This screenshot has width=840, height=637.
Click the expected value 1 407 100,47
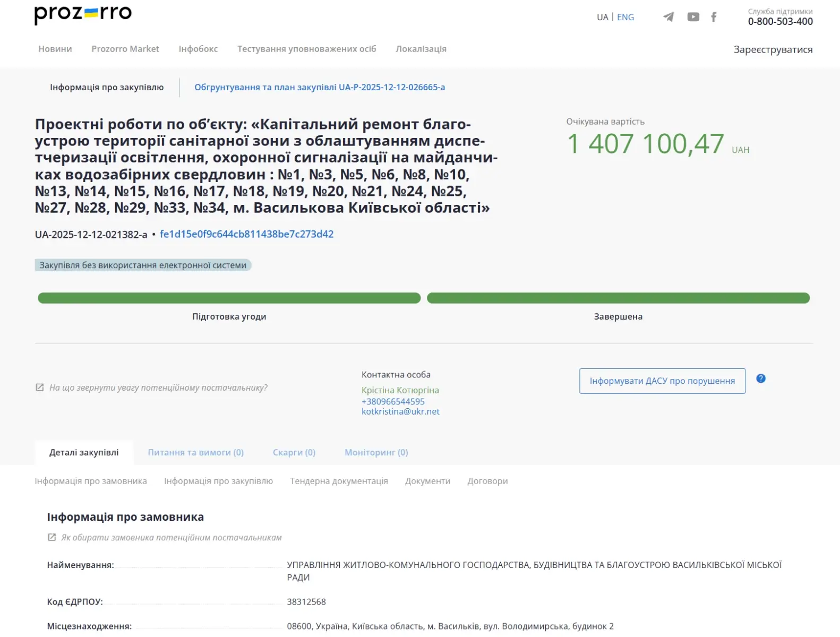[x=646, y=143]
